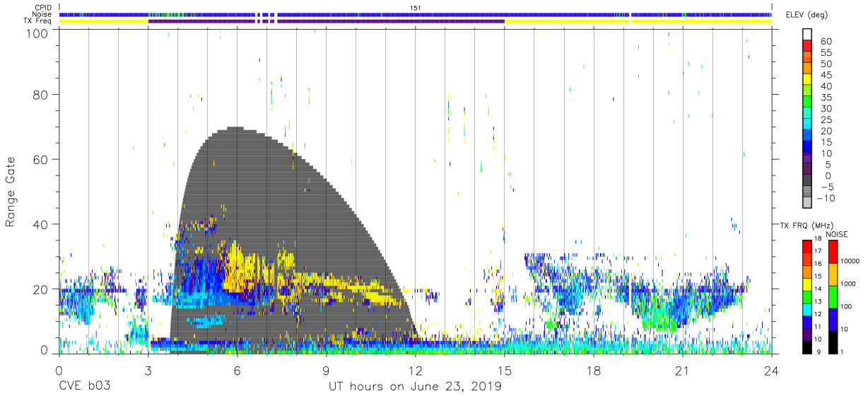Pick the cyan segment of TX FRQ bar
This screenshot has width=868, height=401.
coord(808,310)
